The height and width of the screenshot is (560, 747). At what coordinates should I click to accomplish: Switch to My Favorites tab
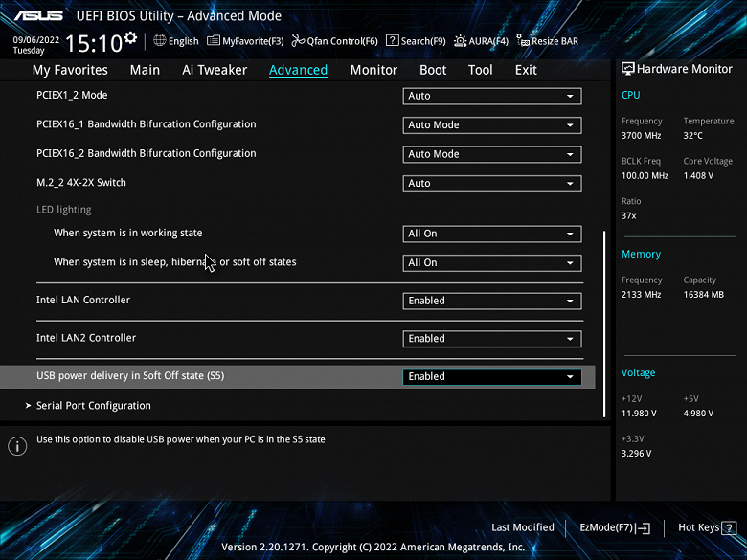pos(70,70)
